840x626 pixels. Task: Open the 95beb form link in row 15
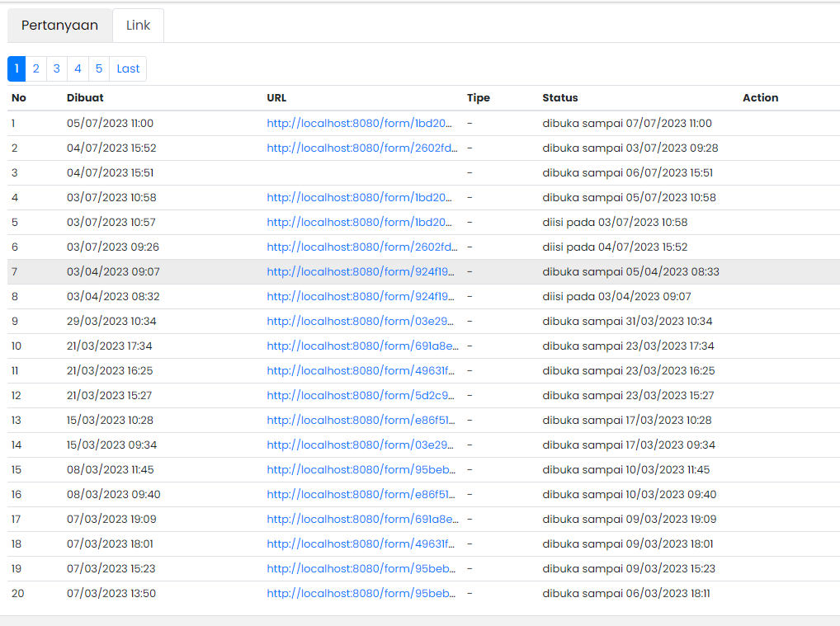[362, 469]
